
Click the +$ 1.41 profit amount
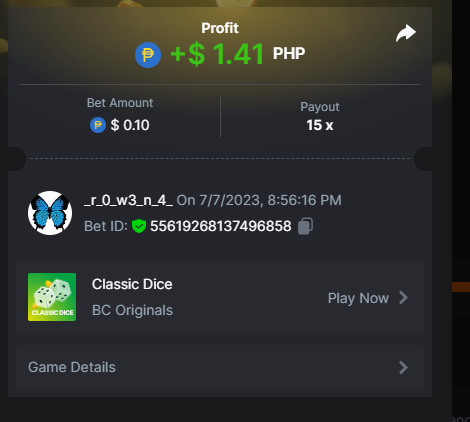coord(217,54)
